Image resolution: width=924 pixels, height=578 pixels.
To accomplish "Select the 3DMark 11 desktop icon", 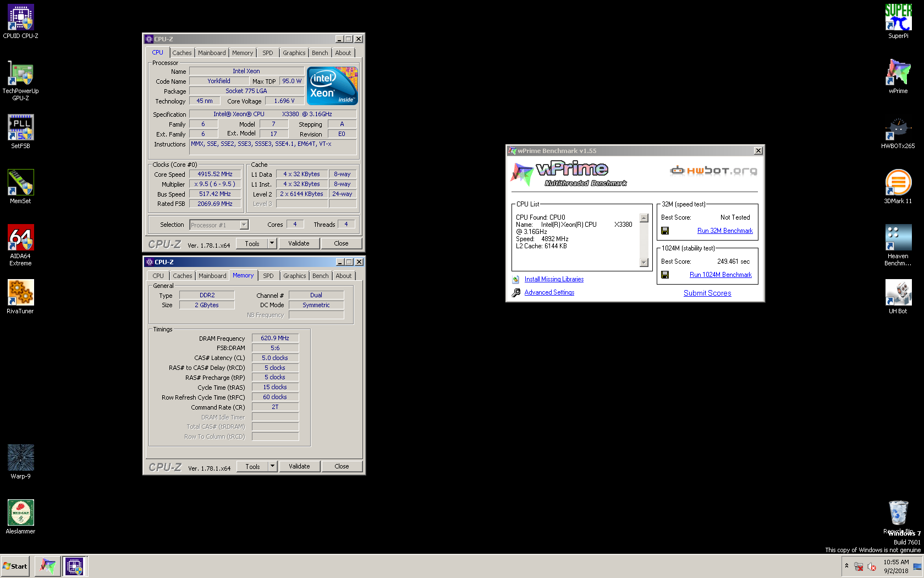I will [898, 187].
